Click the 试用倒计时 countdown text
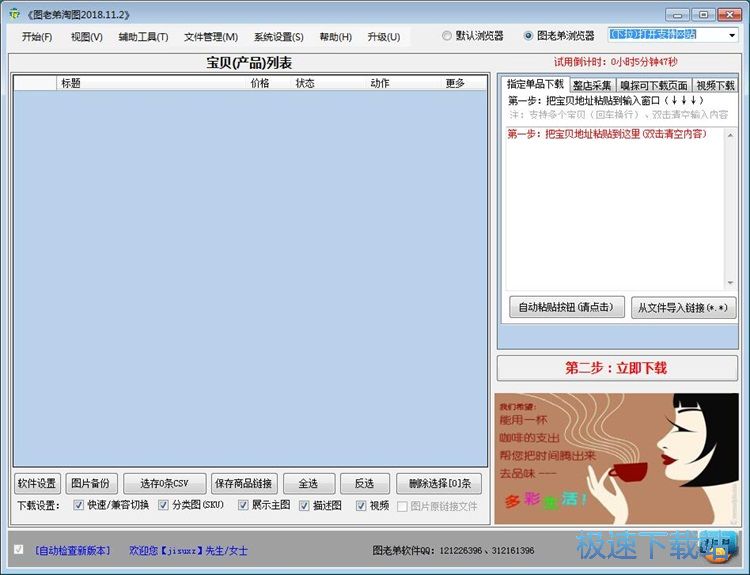Viewport: 750px width, 575px height. pyautogui.click(x=616, y=62)
